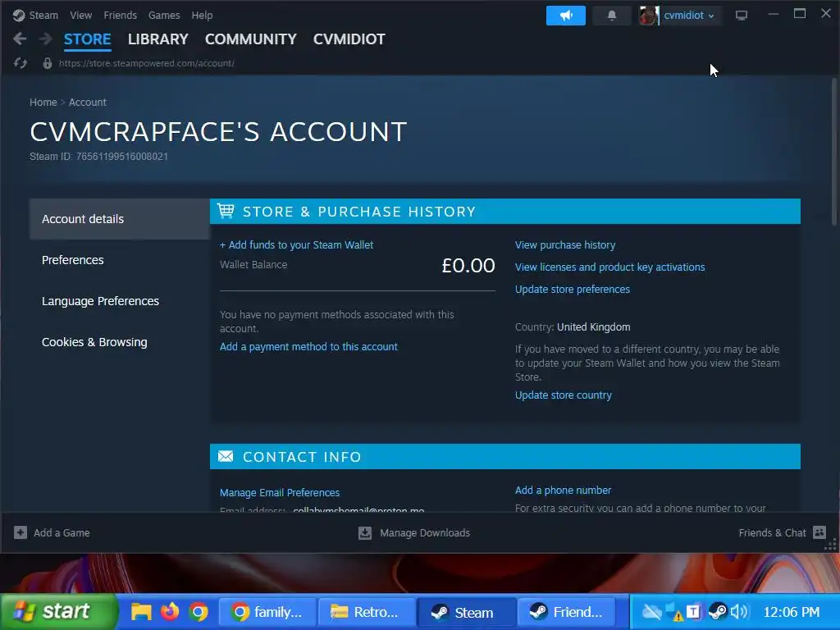Open the Friends & Chat label

pyautogui.click(x=772, y=533)
